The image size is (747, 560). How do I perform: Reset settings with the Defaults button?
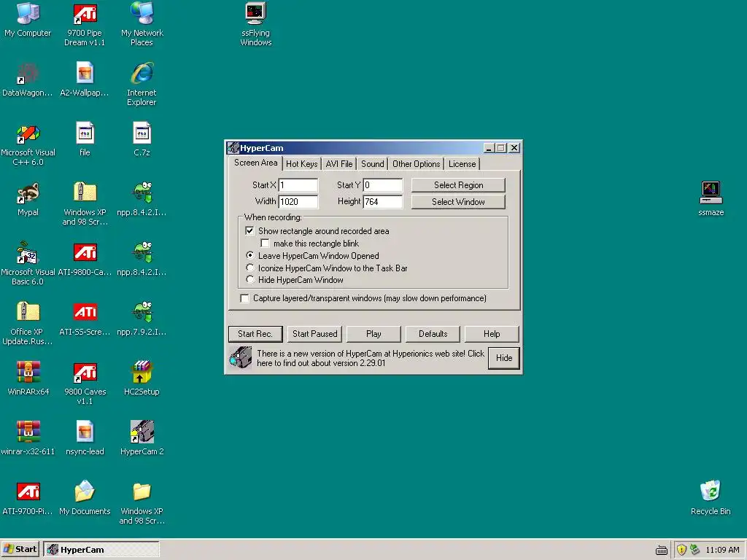click(x=433, y=334)
